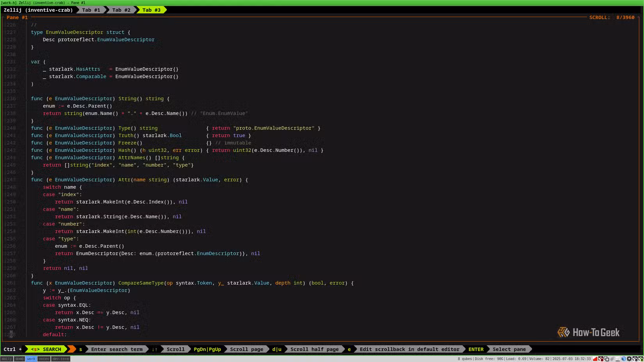
Task: Click the up/down arrows scroll key hint
Action: (155, 350)
